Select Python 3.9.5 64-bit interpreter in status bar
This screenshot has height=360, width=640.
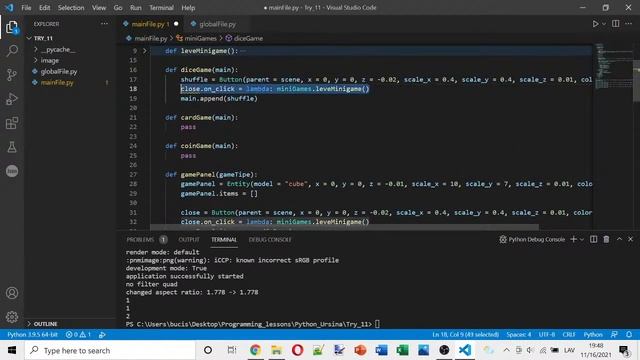tap(32, 334)
